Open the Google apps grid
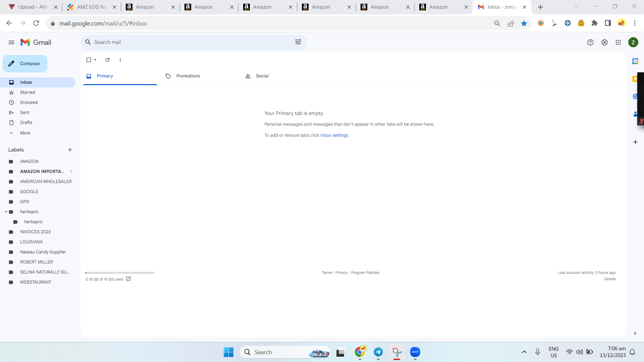The width and height of the screenshot is (644, 362). tap(618, 42)
